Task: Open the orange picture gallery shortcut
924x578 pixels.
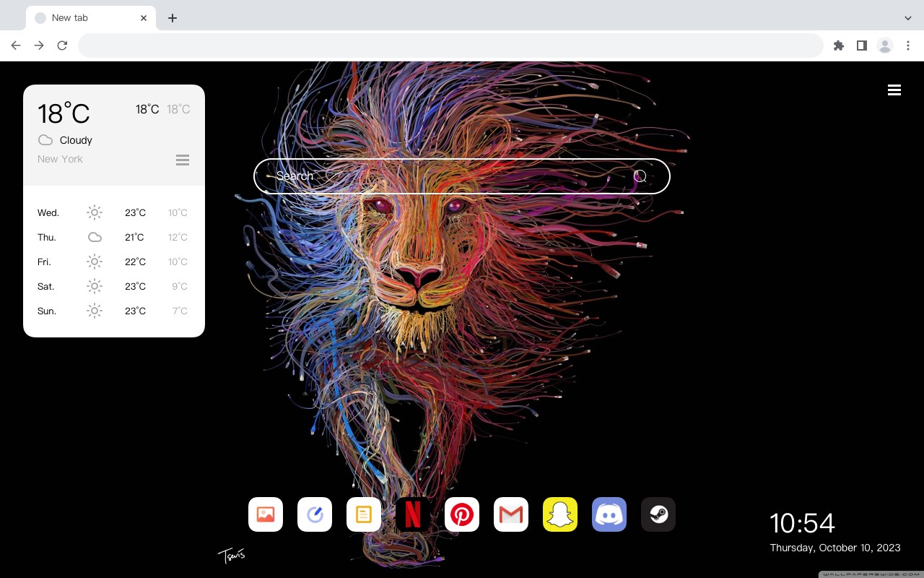Action: click(266, 514)
